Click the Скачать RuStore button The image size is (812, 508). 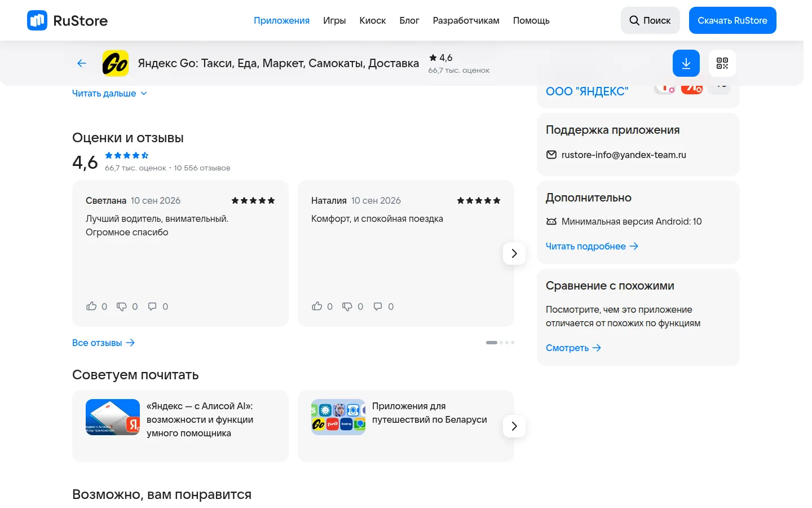click(732, 20)
